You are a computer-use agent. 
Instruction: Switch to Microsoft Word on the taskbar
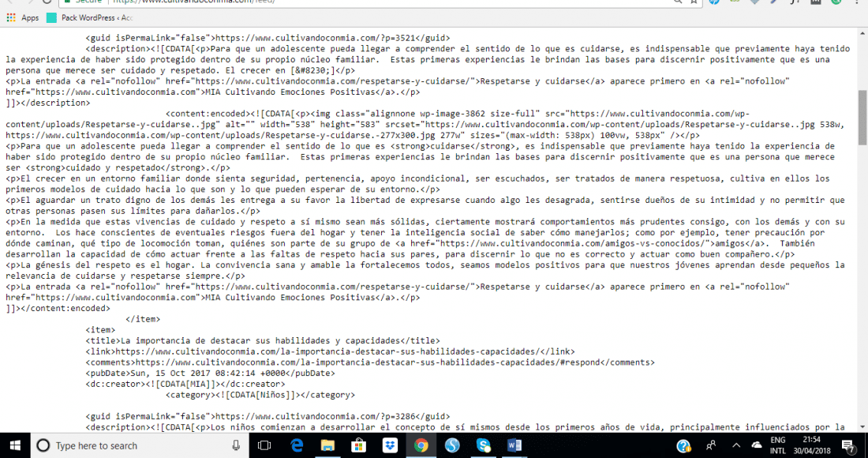tap(514, 445)
